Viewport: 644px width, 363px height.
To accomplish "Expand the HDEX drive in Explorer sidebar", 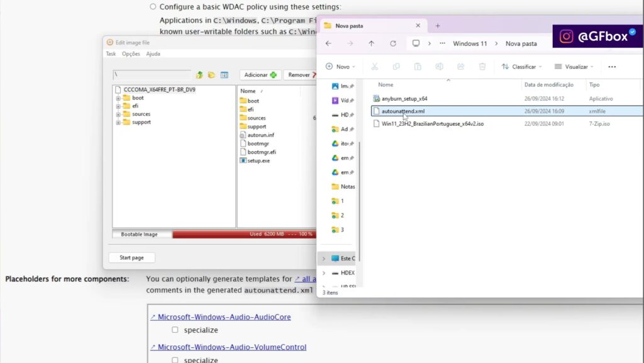I will (x=324, y=273).
